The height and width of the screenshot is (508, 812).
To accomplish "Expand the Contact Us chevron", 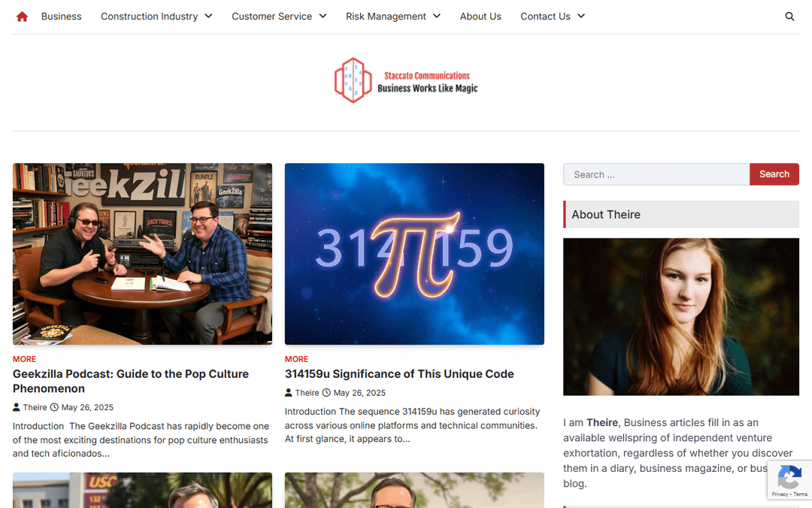I will pyautogui.click(x=581, y=16).
